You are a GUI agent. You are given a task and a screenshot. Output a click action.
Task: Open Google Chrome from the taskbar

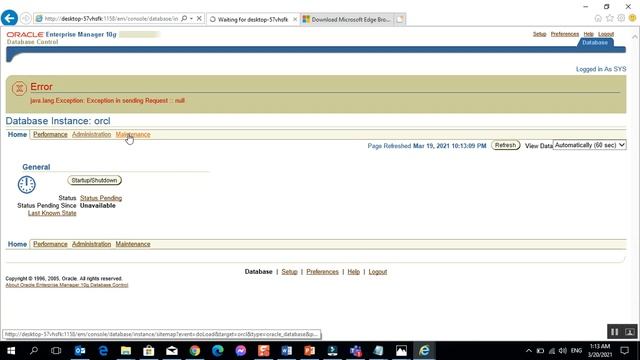tap(195, 351)
